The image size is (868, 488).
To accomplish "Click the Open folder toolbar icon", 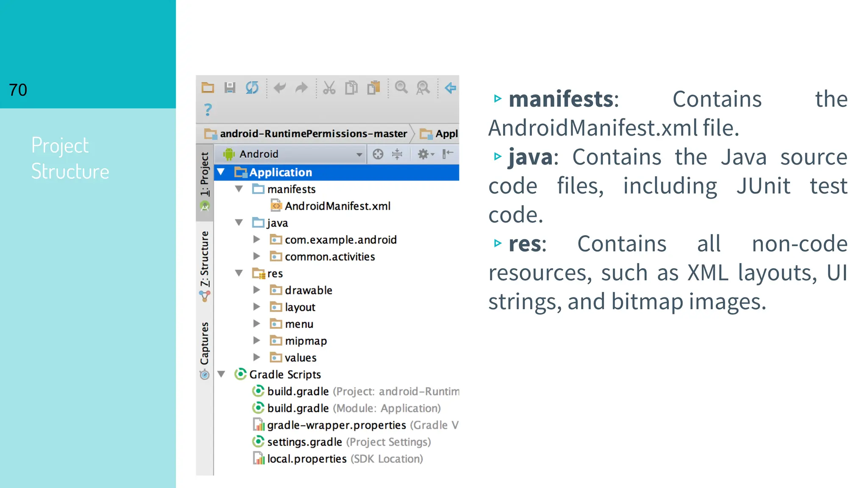I will [x=208, y=88].
